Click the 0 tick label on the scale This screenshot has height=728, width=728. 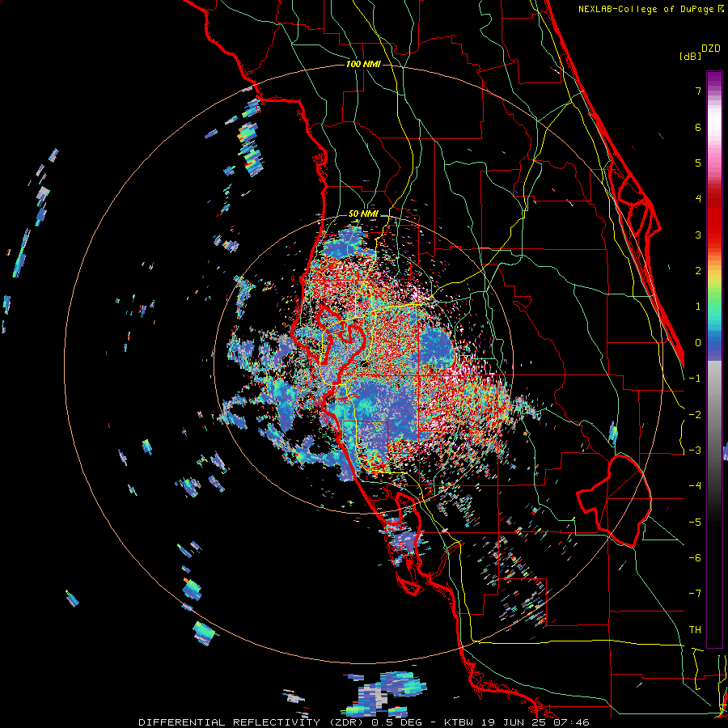[x=698, y=343]
